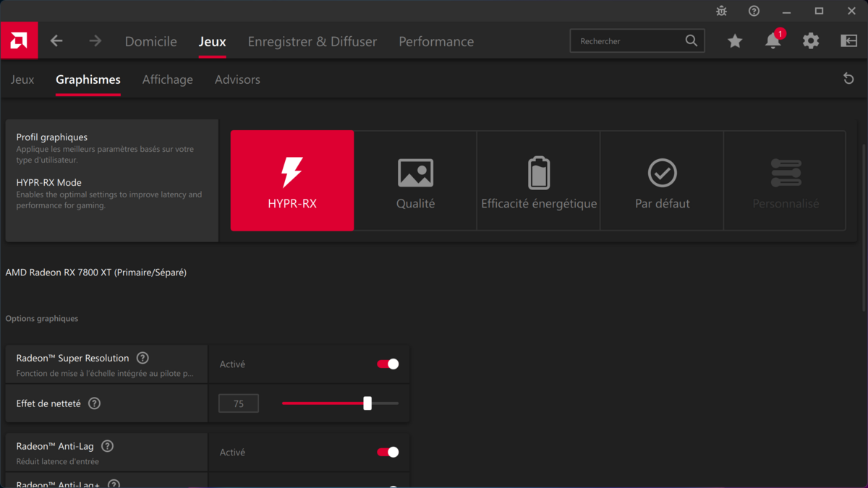Select the Qualité profile tile
Screen dimensions: 868x488
pos(415,181)
